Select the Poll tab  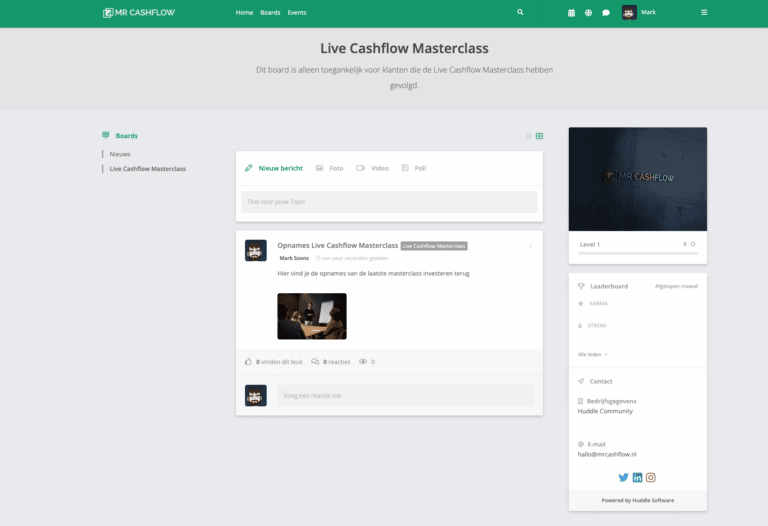click(x=414, y=168)
